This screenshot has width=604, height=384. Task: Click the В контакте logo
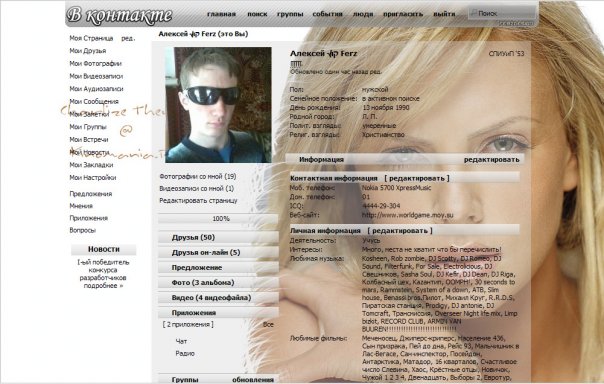(x=119, y=15)
